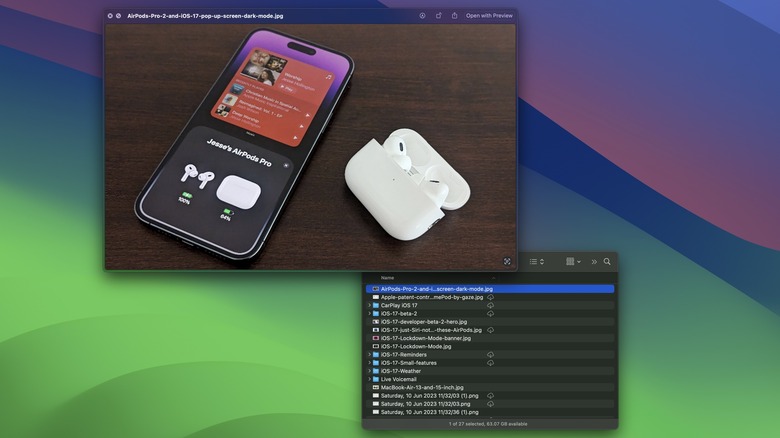Close the Quick Look preview window

point(110,16)
